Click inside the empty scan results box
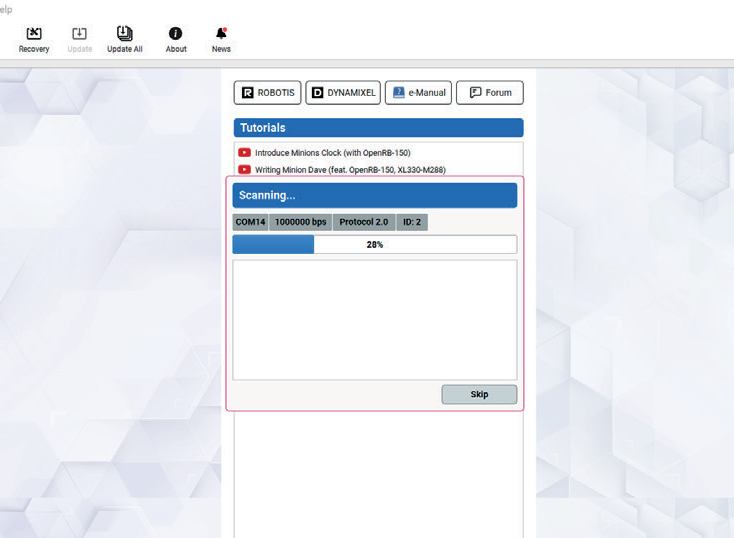The image size is (734, 538). 374,320
